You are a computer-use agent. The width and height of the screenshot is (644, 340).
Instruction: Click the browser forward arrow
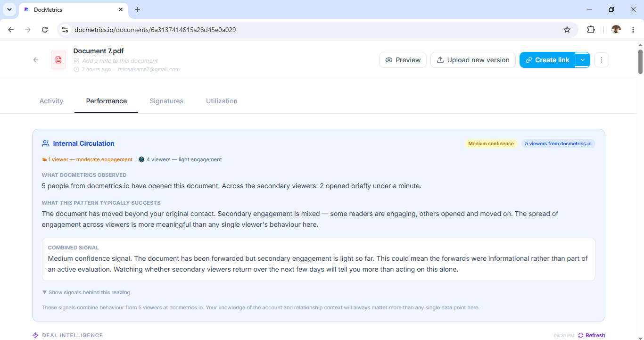click(x=28, y=30)
